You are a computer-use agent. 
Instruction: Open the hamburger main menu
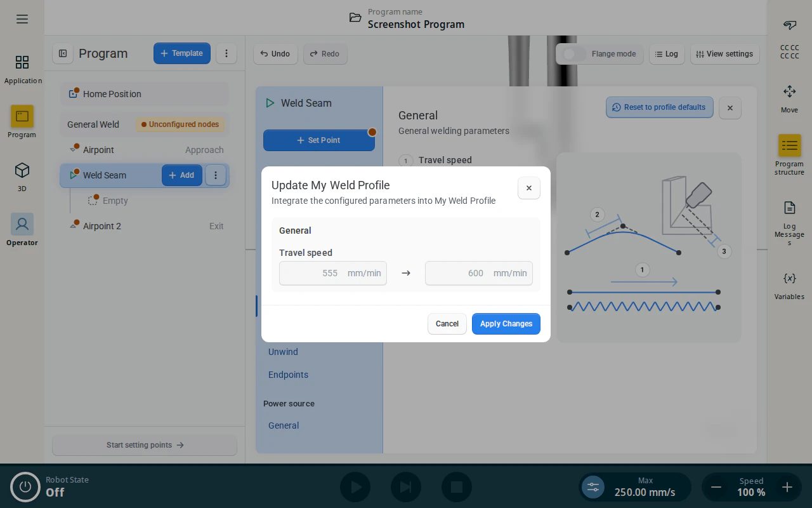[x=22, y=19]
